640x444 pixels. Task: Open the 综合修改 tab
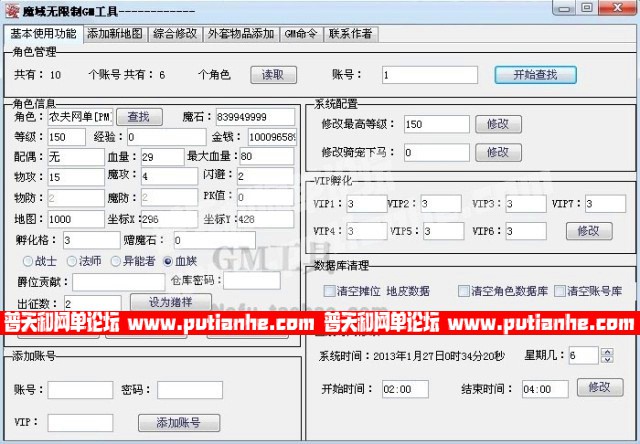pyautogui.click(x=175, y=34)
